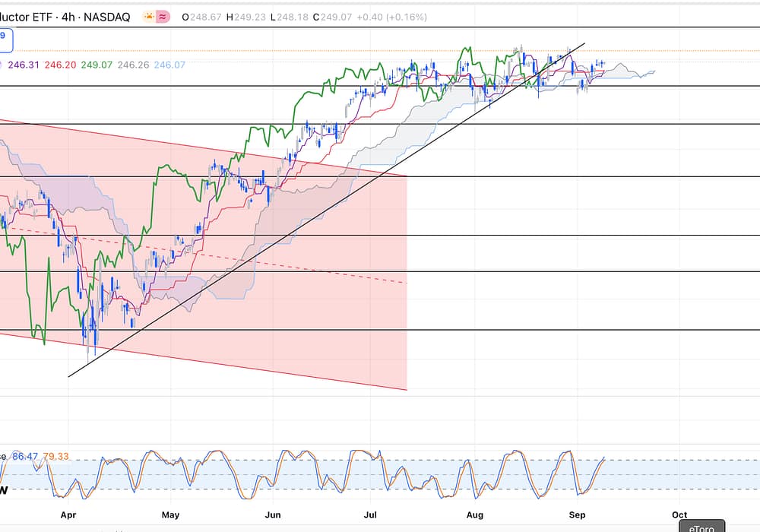760x532 pixels.
Task: Click the eToro broker button
Action: point(699,526)
